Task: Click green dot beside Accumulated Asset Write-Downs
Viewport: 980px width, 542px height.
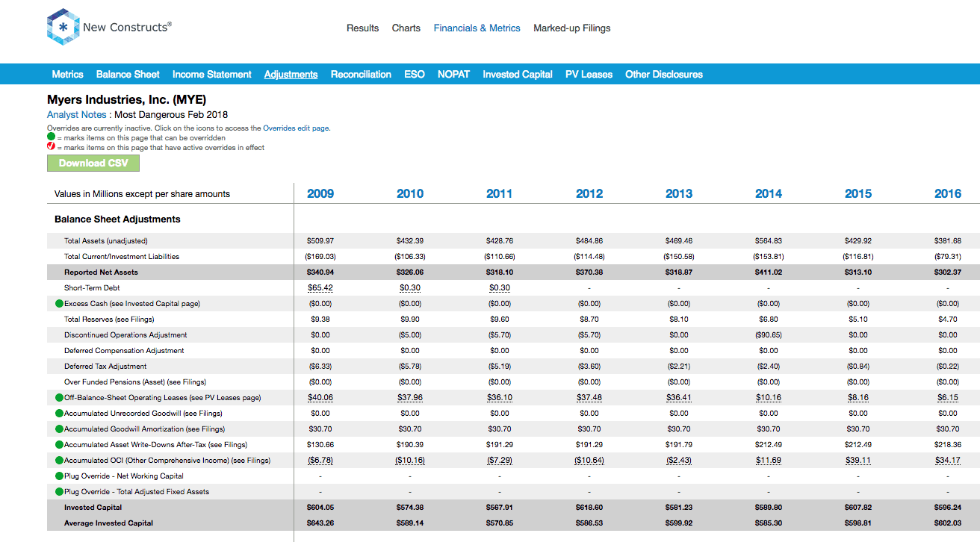Action: click(x=59, y=445)
